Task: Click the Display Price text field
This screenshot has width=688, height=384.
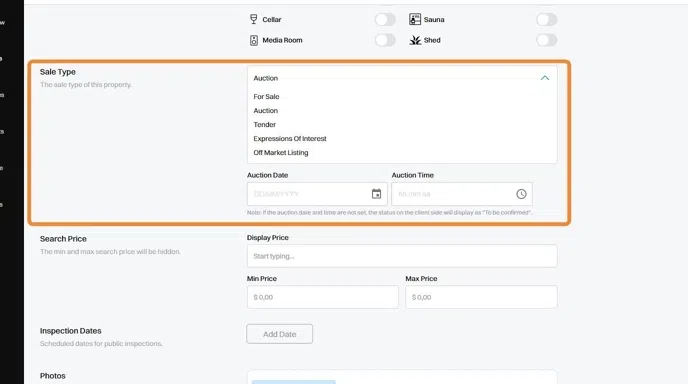Action: [402, 256]
